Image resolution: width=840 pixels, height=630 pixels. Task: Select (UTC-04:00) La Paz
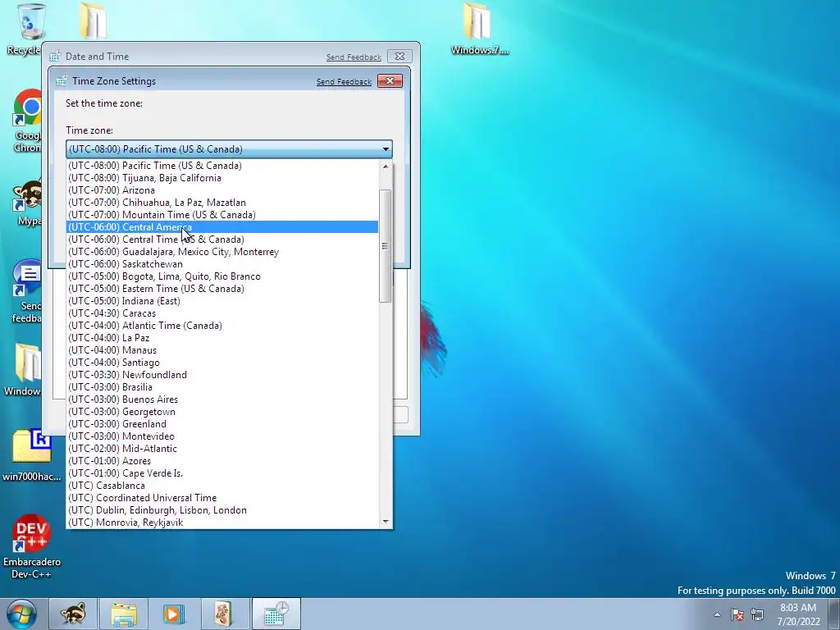[x=222, y=338]
